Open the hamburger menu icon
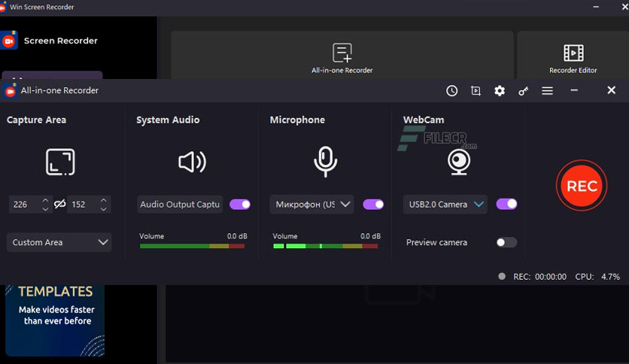 point(547,90)
